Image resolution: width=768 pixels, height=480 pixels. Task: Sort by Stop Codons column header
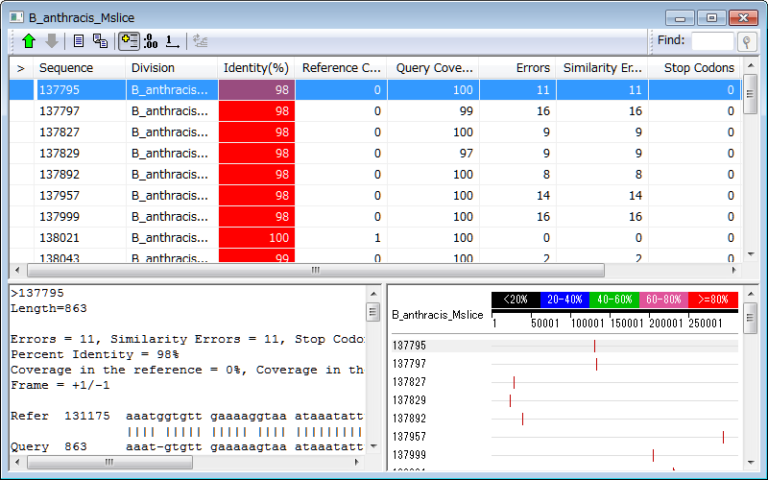(695, 68)
